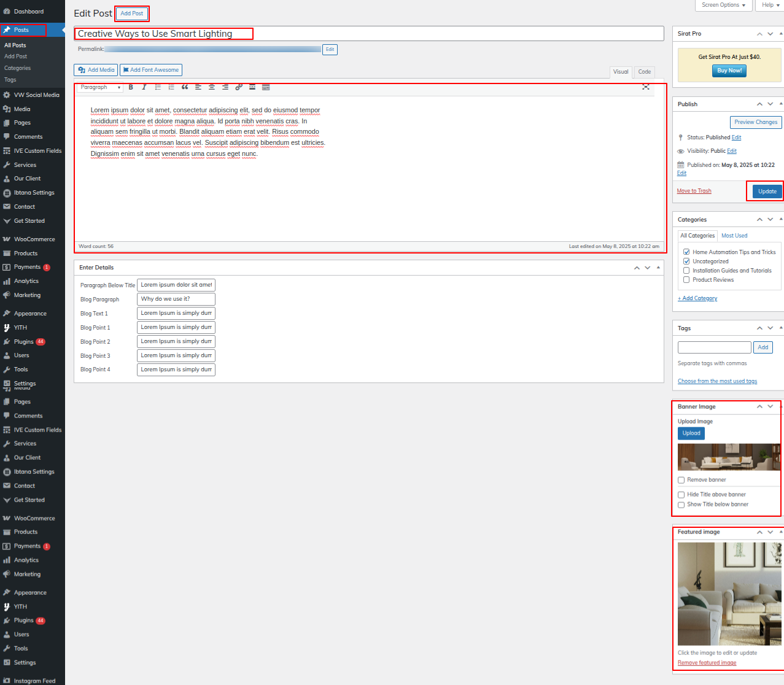
Task: Click the Update button
Action: point(767,192)
